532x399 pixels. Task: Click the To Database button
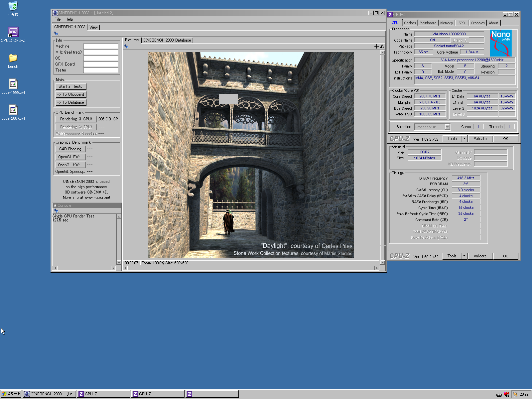pos(71,102)
